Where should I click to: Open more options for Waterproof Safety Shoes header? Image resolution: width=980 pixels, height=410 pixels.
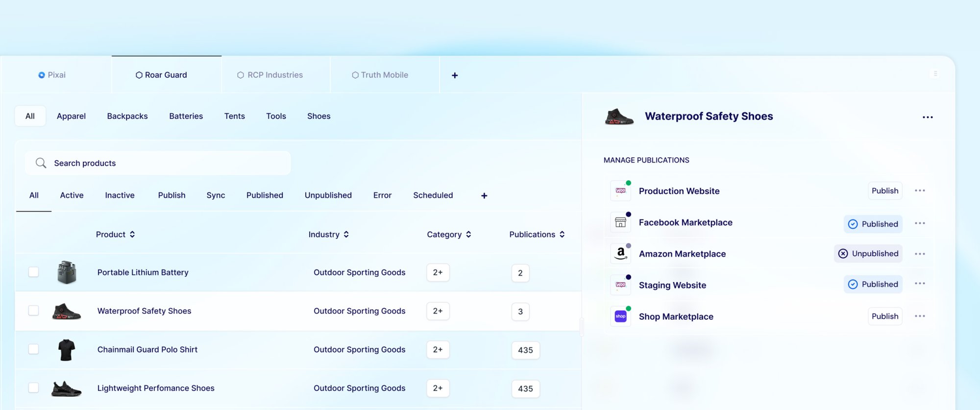point(927,117)
